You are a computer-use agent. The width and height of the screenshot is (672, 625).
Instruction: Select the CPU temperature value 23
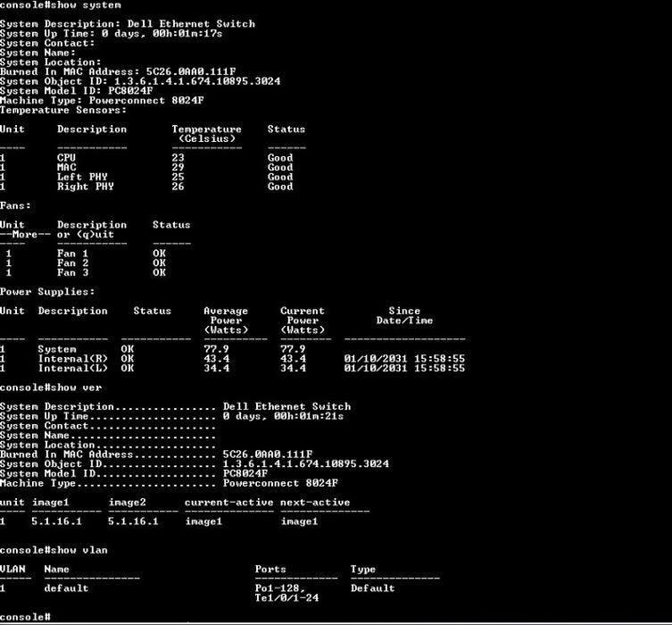tap(178, 158)
